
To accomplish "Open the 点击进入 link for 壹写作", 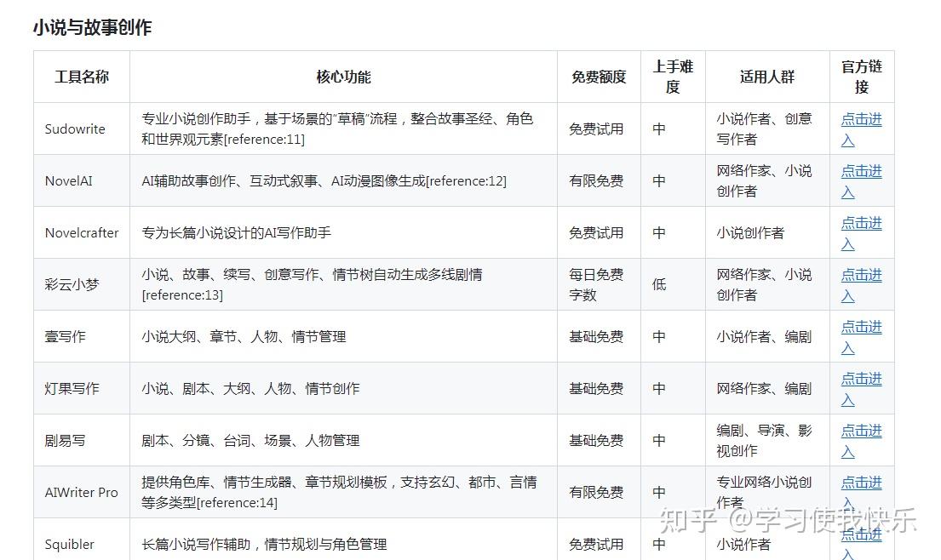I will pos(861,337).
